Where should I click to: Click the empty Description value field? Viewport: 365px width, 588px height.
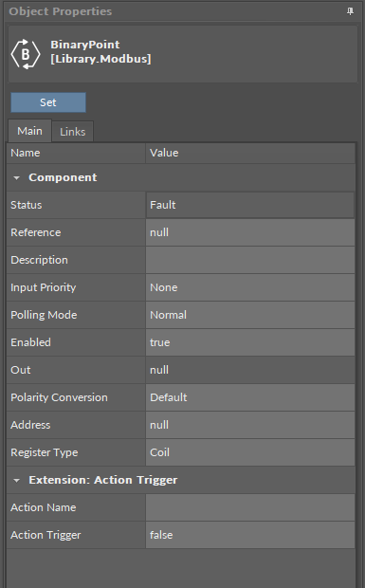click(250, 260)
